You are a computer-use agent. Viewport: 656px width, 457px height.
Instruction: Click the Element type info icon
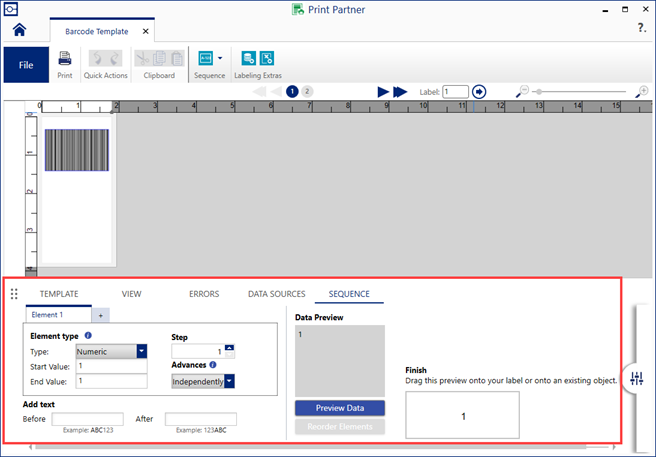coord(88,335)
